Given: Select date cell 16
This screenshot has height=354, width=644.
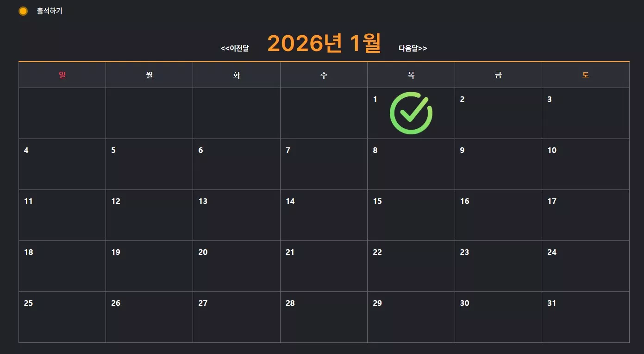Looking at the screenshot, I should pyautogui.click(x=498, y=215).
